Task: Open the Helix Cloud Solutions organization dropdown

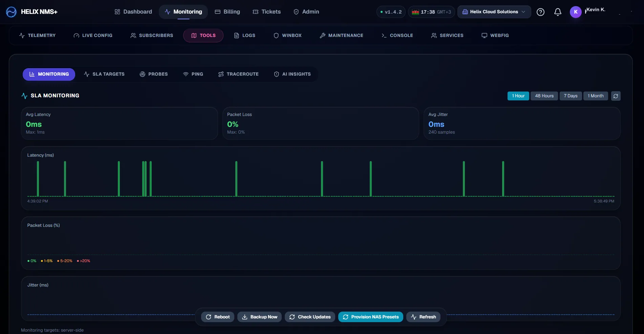Action: [x=494, y=12]
